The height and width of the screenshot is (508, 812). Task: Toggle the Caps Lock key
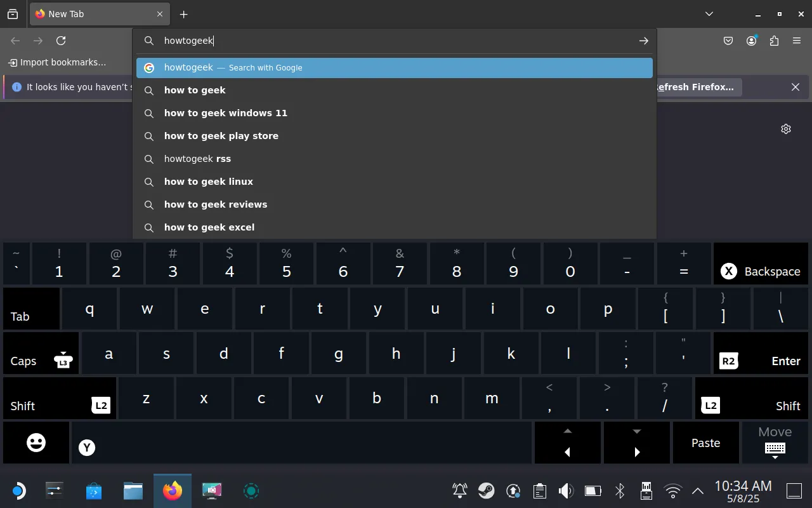pos(23,361)
